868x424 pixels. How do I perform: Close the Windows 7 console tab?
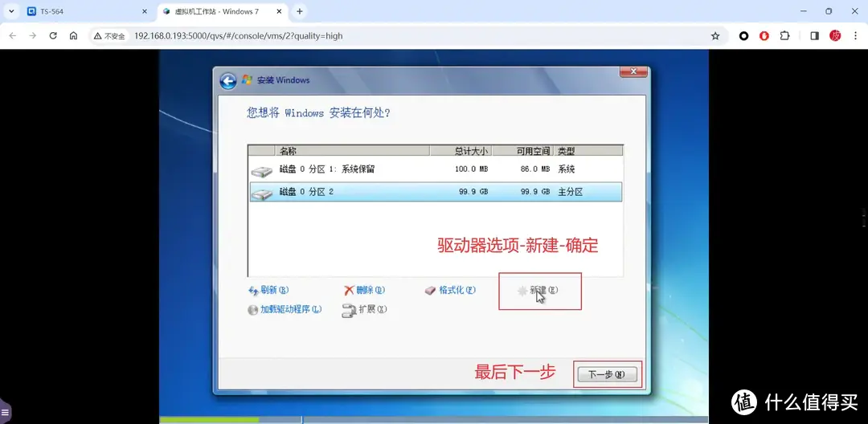click(x=280, y=11)
